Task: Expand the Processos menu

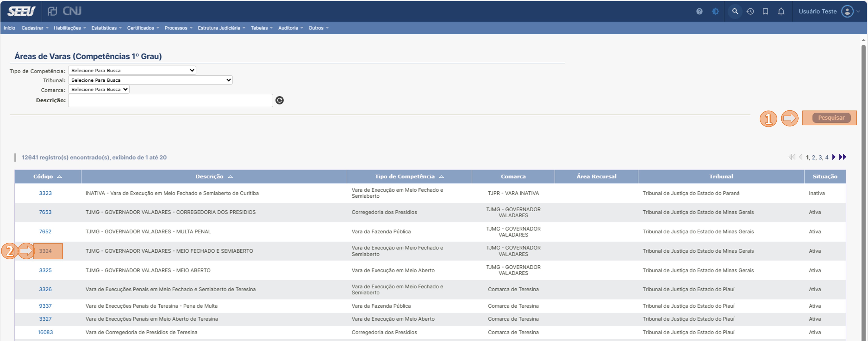Action: (x=179, y=28)
